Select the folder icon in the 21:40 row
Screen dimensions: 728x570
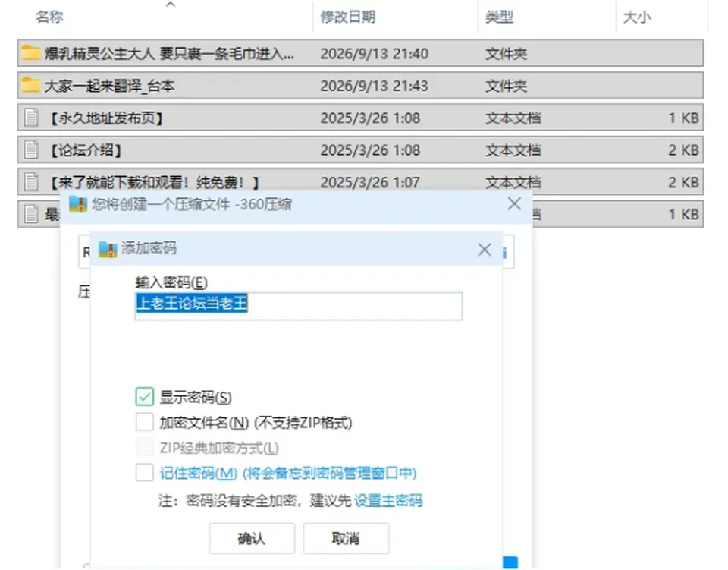(30, 52)
